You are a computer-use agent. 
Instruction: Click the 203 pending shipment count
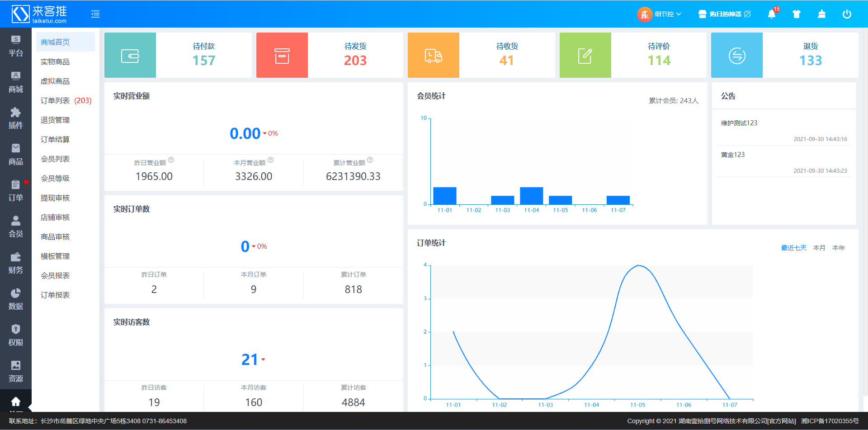355,61
